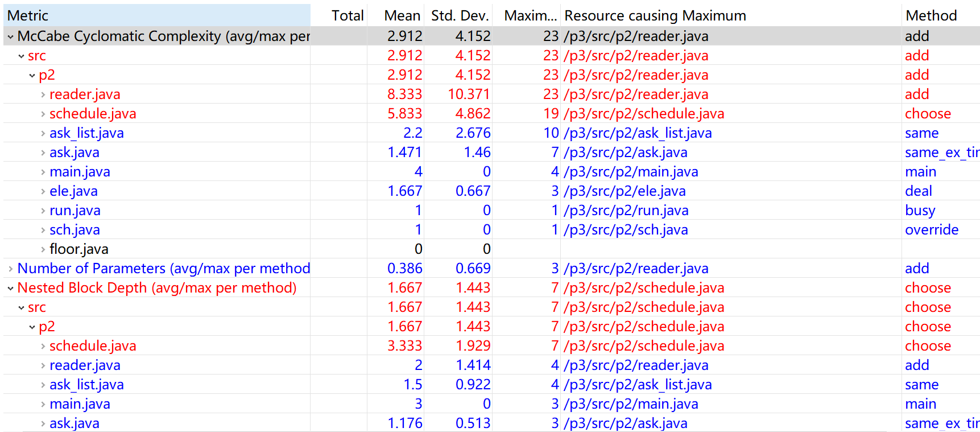The image size is (980, 432).
Task: Expand the run.java tree node
Action: (43, 211)
